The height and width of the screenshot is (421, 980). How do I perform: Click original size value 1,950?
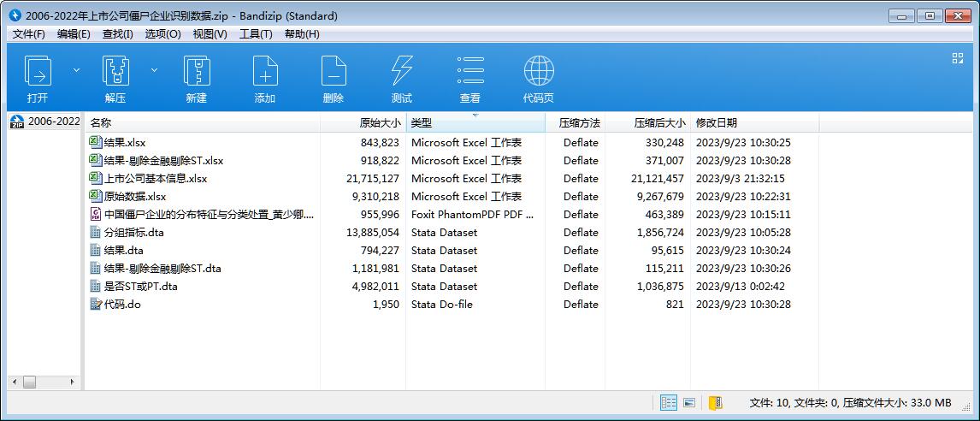pos(387,305)
